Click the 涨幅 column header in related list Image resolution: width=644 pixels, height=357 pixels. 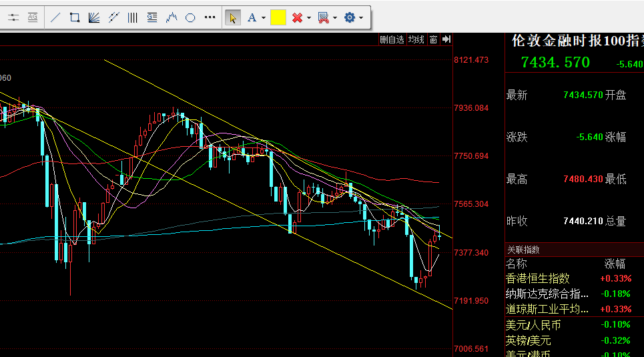615,264
